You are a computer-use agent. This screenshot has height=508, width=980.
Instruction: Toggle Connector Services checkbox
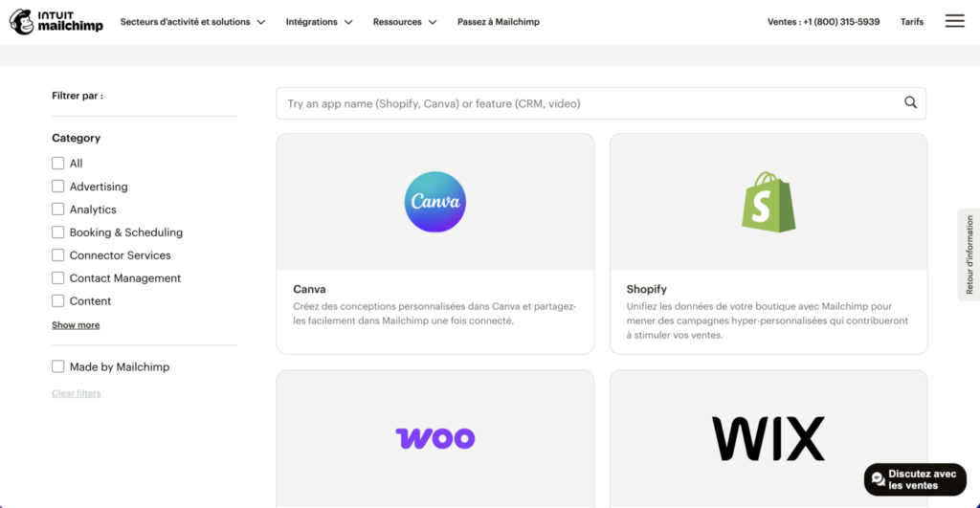point(58,254)
